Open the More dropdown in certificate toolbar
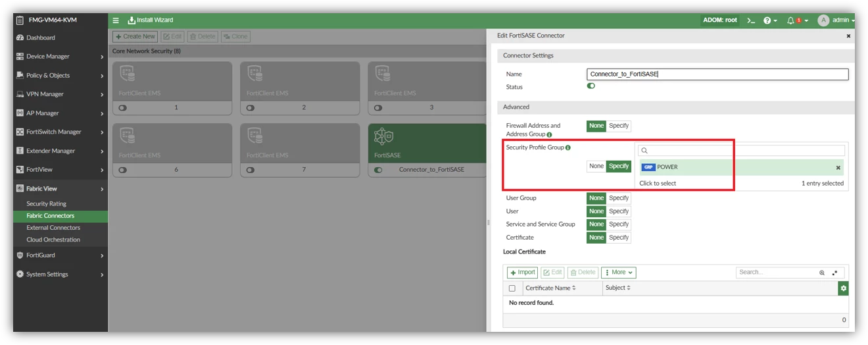The image size is (868, 345). (619, 273)
